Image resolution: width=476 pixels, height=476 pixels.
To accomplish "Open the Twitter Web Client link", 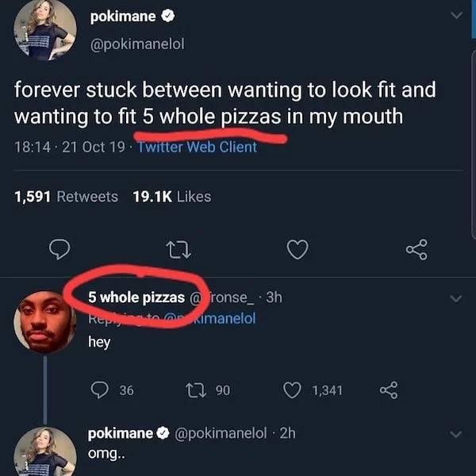I will pyautogui.click(x=197, y=147).
